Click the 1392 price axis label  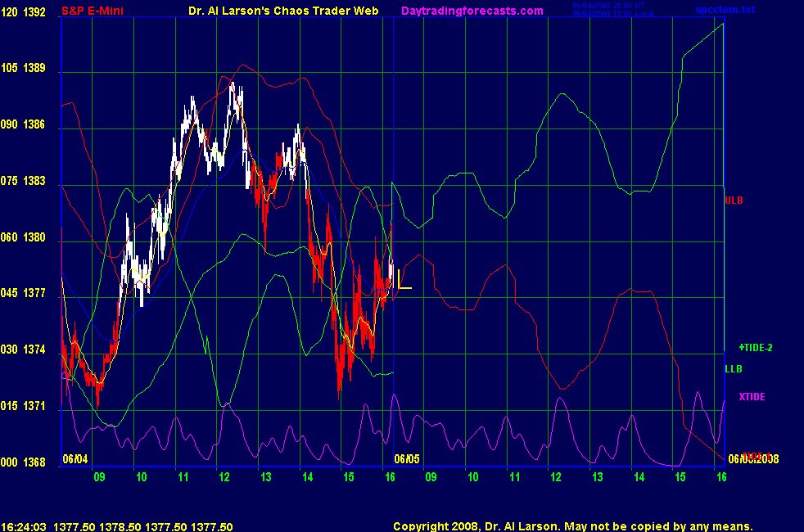pyautogui.click(x=34, y=11)
